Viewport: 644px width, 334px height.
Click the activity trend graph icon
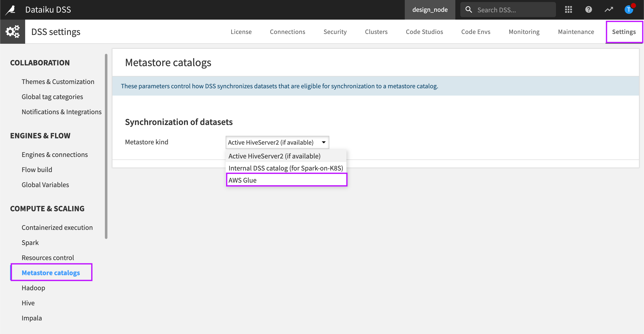tap(609, 10)
